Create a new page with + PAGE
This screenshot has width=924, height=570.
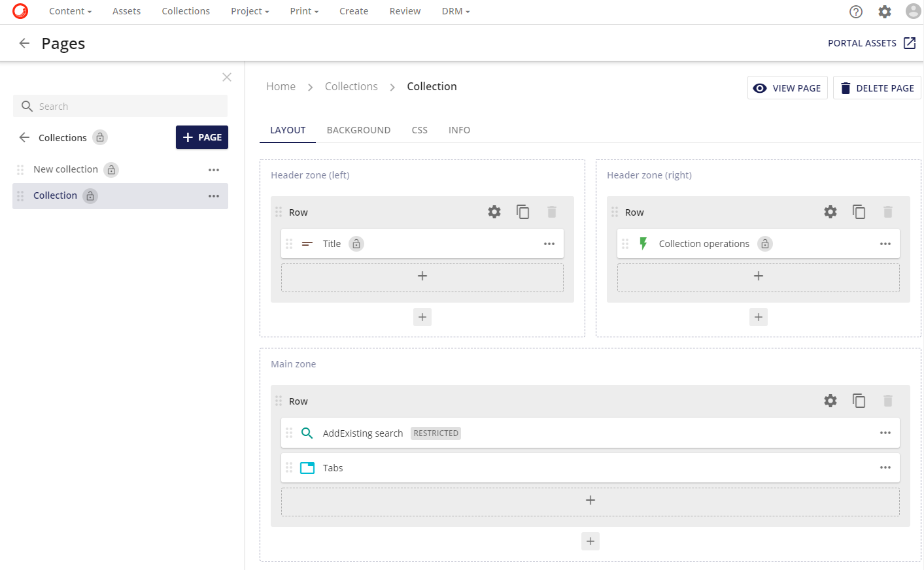202,137
